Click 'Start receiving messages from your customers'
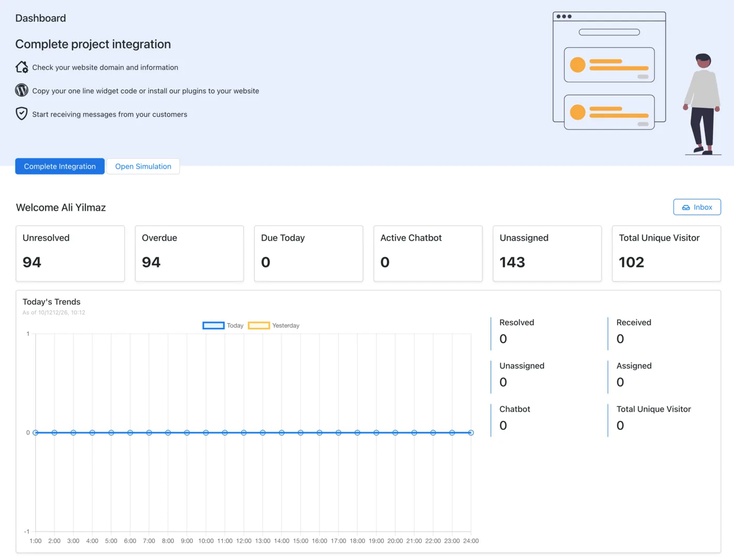Viewport: 734px width, 560px height. 110,114
